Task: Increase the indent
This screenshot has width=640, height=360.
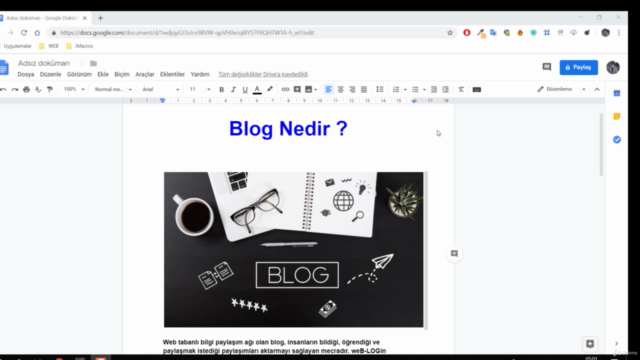Action: pyautogui.click(x=446, y=89)
